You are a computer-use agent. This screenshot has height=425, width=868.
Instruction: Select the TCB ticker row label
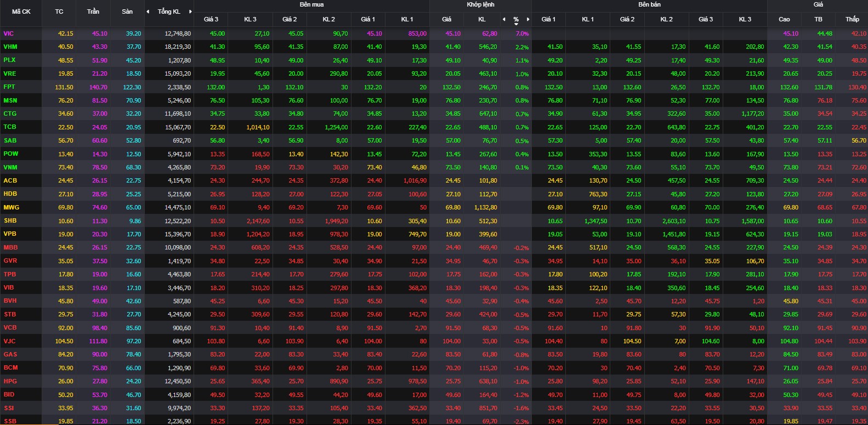pos(9,127)
